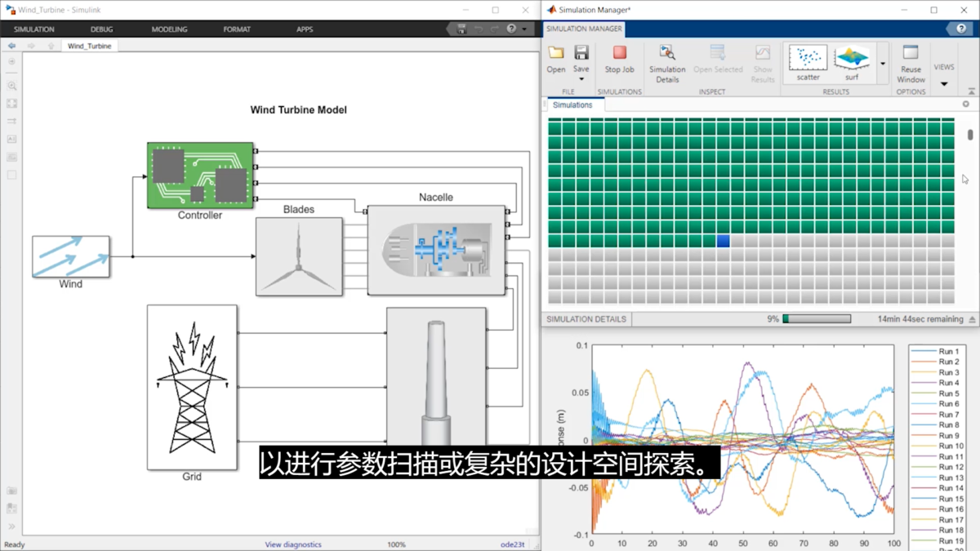This screenshot has width=980, height=551.
Task: Choose the surf plot type
Action: [x=852, y=63]
